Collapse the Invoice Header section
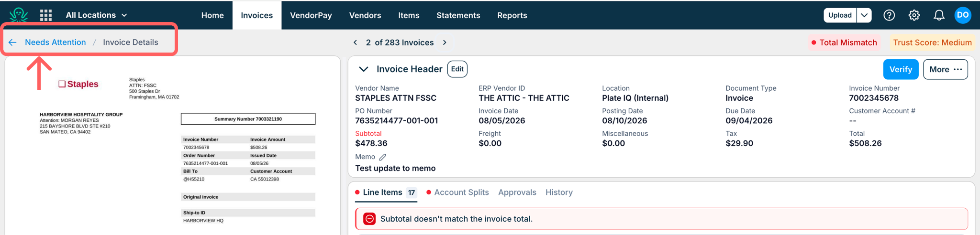Viewport: 980px width, 235px height. click(x=364, y=69)
